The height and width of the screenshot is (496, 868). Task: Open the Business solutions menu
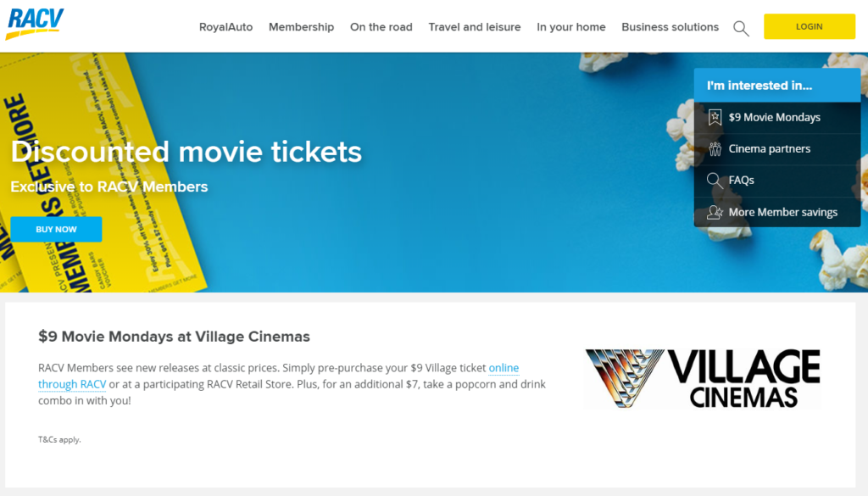[x=670, y=27]
